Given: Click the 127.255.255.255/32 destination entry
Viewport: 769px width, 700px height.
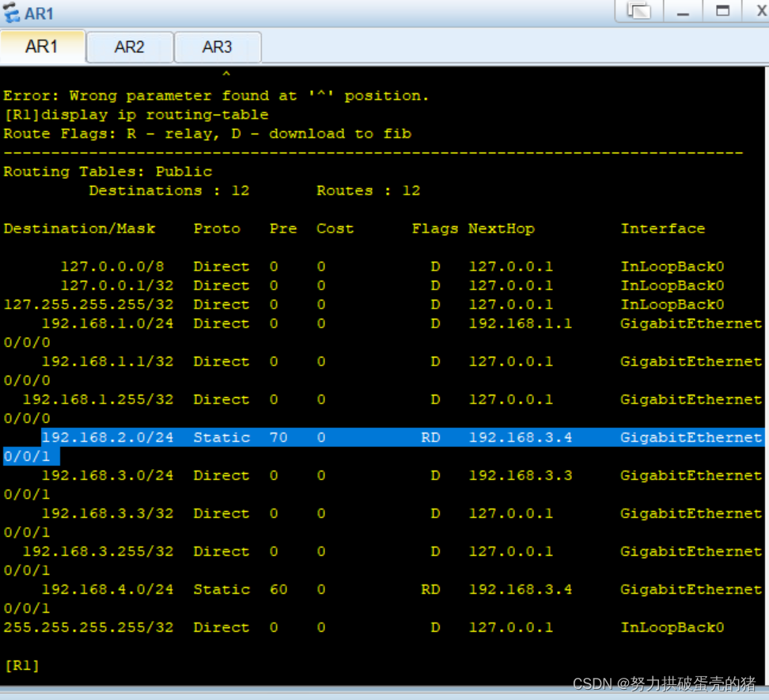Looking at the screenshot, I should [x=89, y=305].
